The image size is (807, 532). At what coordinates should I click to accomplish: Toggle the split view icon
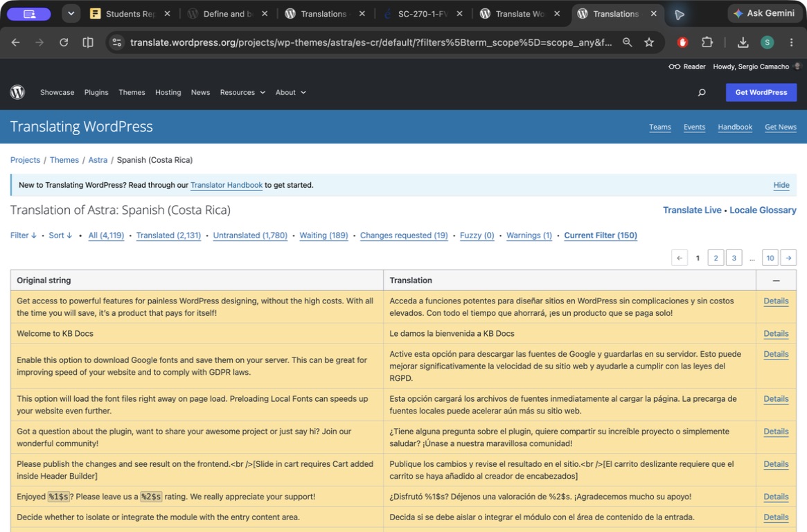[88, 42]
